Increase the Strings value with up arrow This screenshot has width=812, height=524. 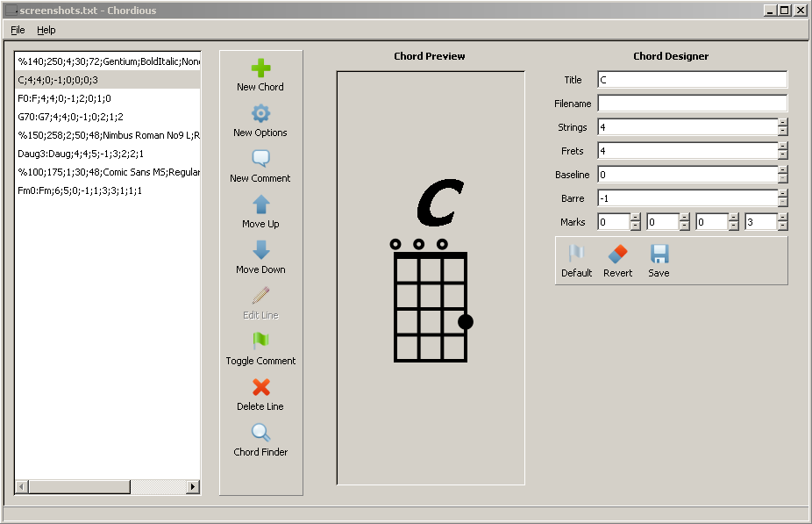[x=783, y=123]
